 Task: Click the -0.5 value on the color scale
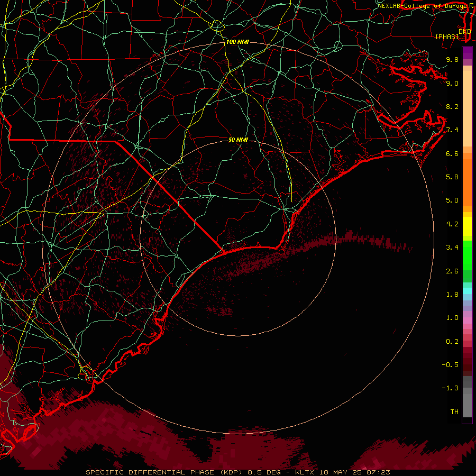click(x=450, y=365)
